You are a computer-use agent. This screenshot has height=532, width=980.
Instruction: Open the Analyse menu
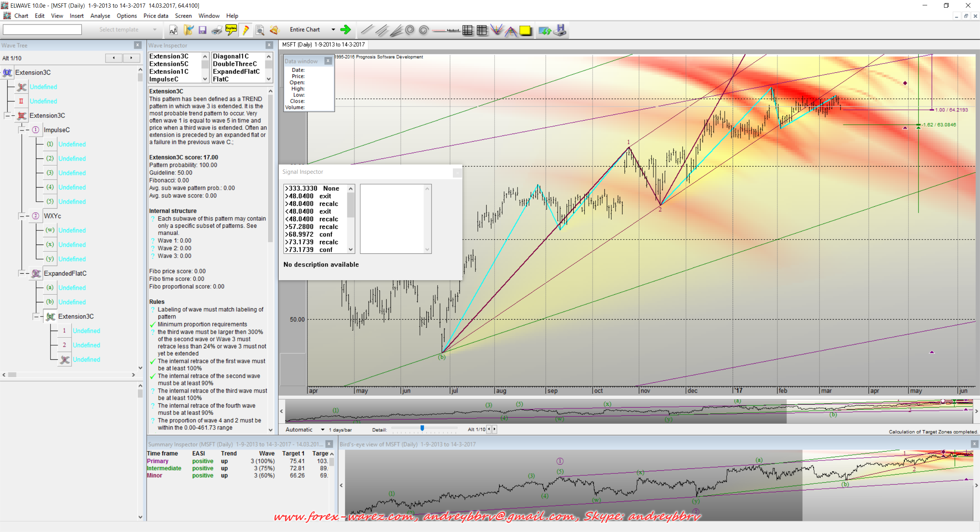point(100,16)
